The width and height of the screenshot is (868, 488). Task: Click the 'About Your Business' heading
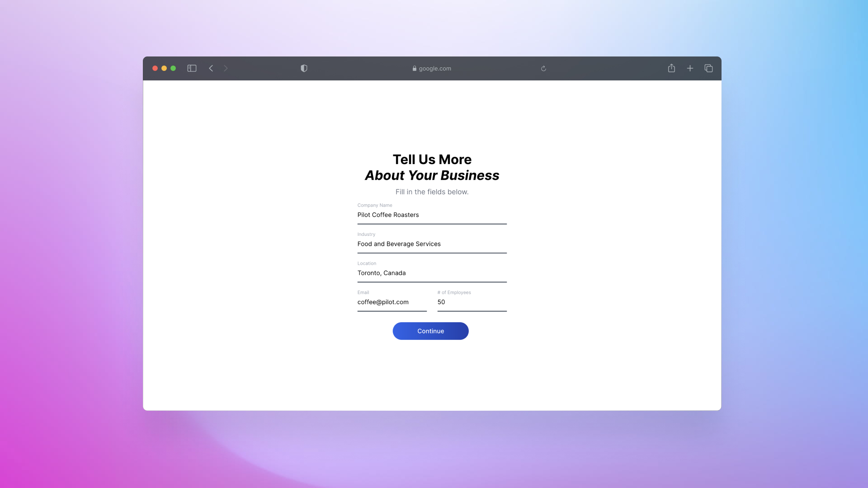(x=432, y=175)
